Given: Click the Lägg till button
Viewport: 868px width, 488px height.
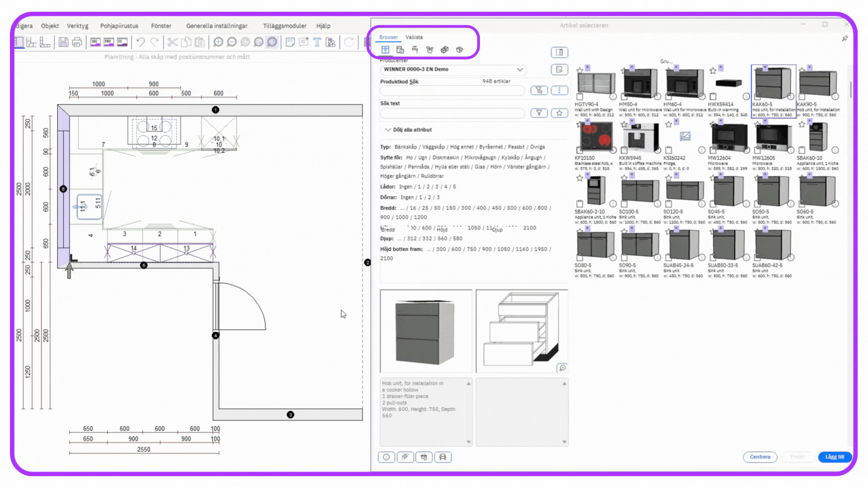Looking at the screenshot, I should (835, 457).
